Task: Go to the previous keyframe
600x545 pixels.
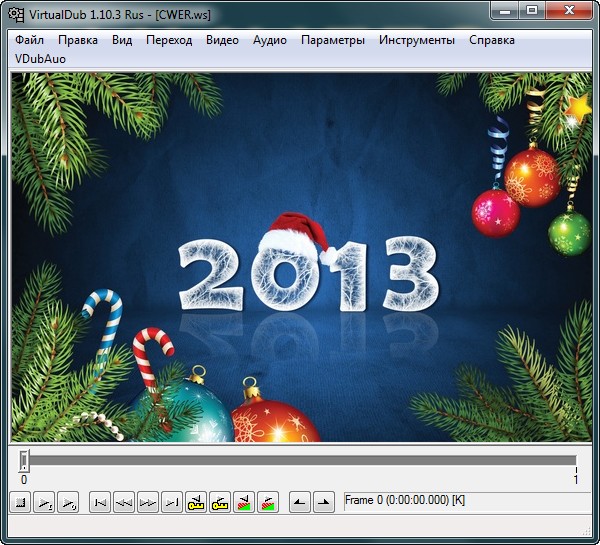Action: [x=196, y=502]
